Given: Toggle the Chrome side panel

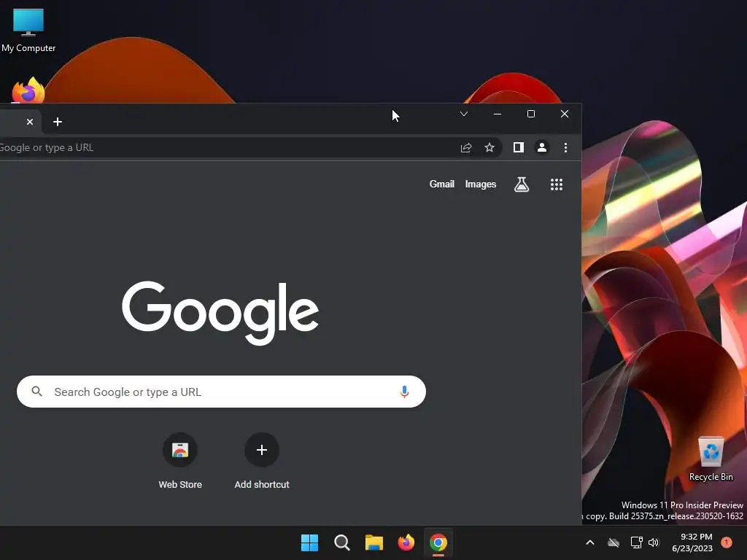Looking at the screenshot, I should pyautogui.click(x=519, y=147).
